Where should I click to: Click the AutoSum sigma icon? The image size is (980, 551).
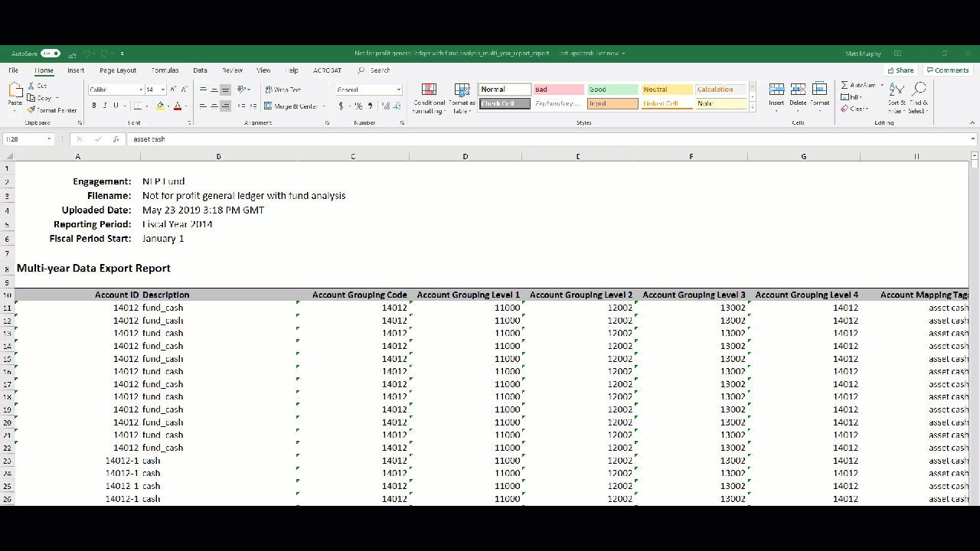coord(844,85)
